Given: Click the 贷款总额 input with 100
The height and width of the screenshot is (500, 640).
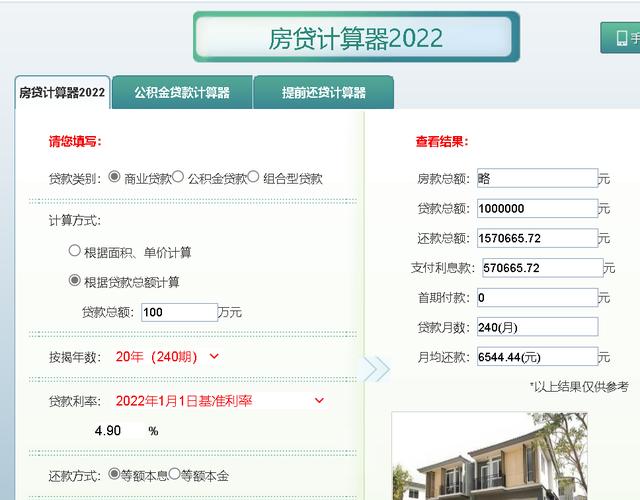Looking at the screenshot, I should click(179, 312).
